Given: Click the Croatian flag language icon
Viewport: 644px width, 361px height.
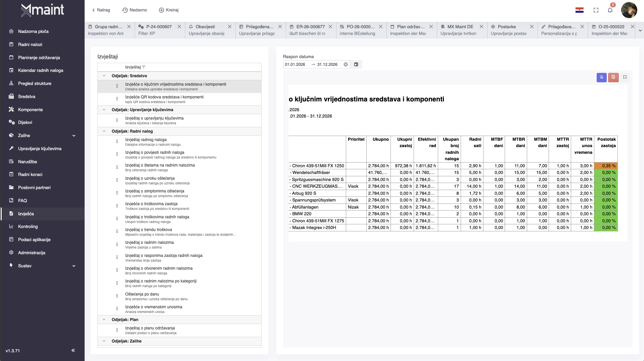Looking at the screenshot, I should point(579,10).
